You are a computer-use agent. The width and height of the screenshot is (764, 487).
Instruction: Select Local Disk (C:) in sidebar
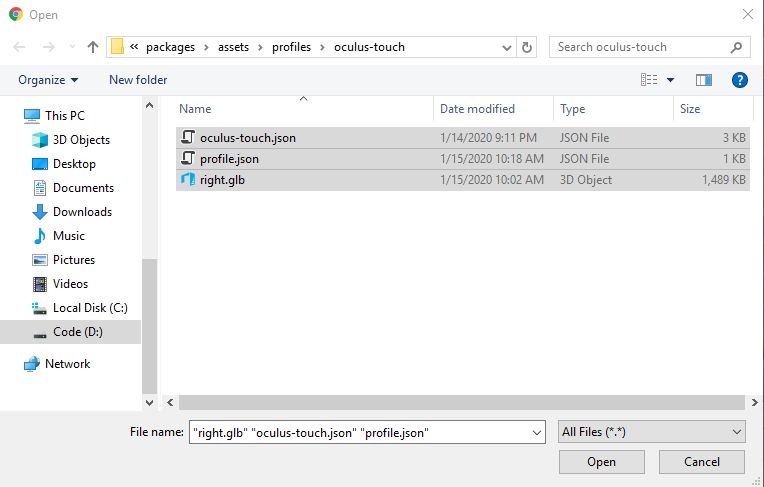pos(90,308)
